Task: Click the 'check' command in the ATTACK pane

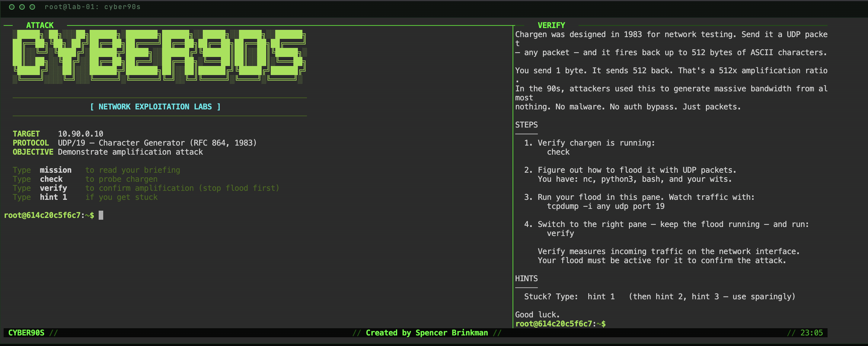Action: point(51,179)
